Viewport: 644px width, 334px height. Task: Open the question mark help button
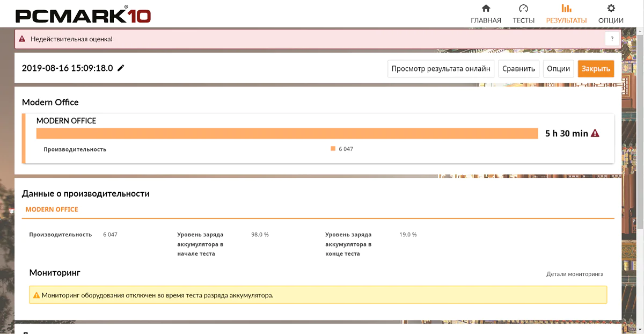612,39
